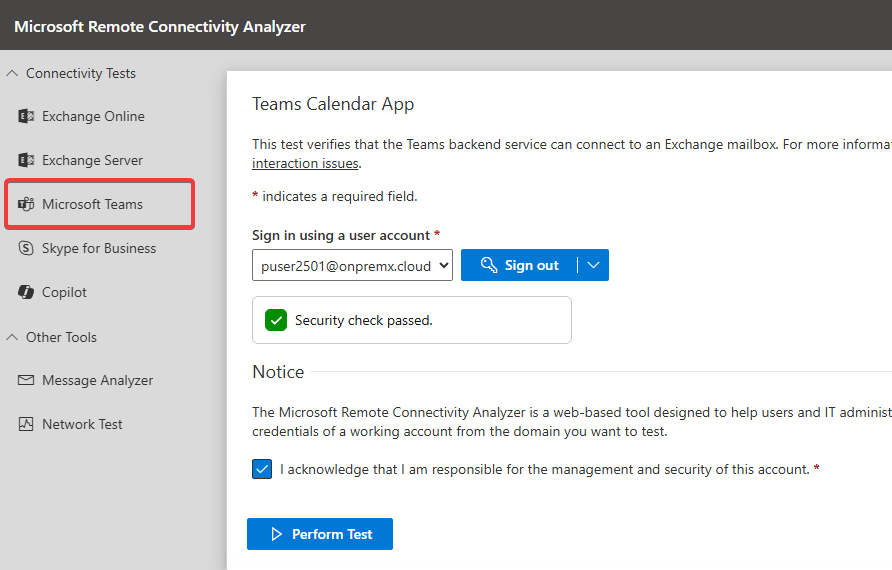Image resolution: width=892 pixels, height=570 pixels.
Task: Click the Copilot icon in sidebar
Action: pyautogui.click(x=26, y=292)
